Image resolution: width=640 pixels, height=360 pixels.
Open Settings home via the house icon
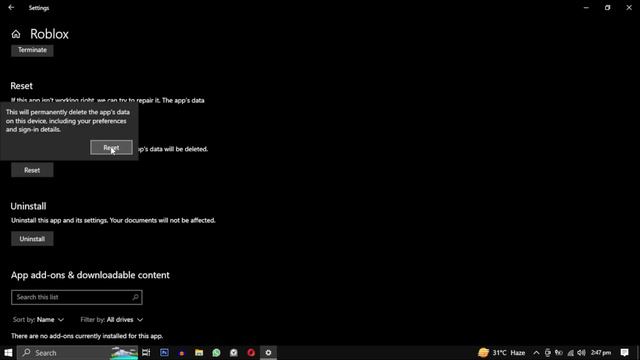pos(16,34)
